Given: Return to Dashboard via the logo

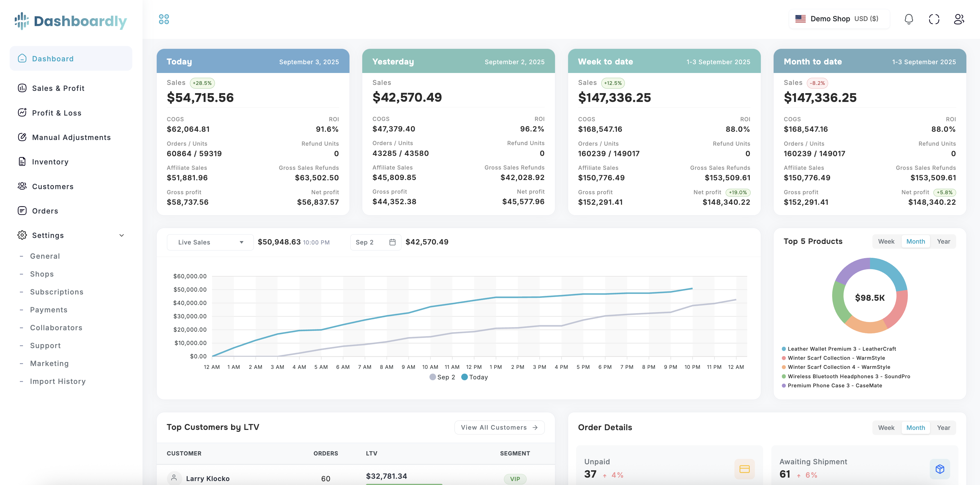Looking at the screenshot, I should [x=70, y=21].
